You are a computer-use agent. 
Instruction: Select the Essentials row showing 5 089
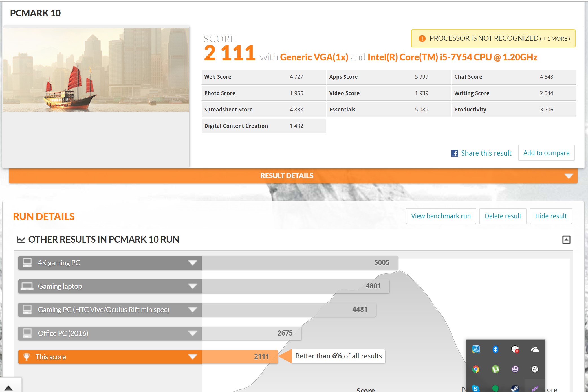pyautogui.click(x=389, y=110)
